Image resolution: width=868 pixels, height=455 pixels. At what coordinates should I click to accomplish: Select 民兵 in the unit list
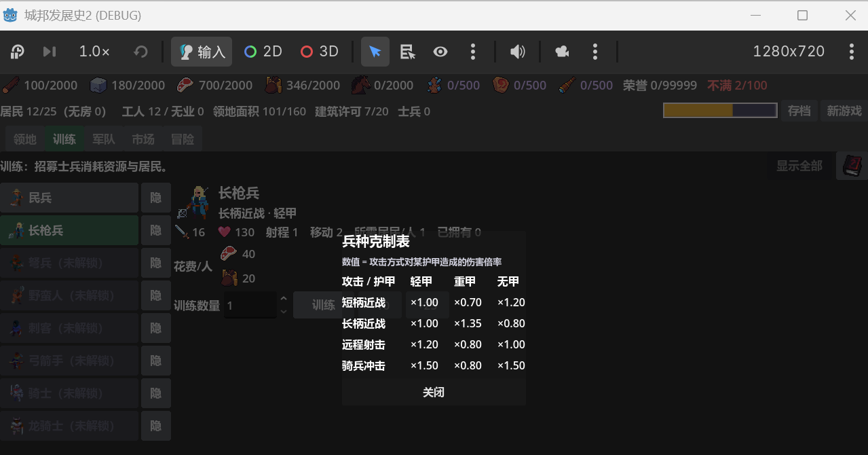[x=69, y=198]
